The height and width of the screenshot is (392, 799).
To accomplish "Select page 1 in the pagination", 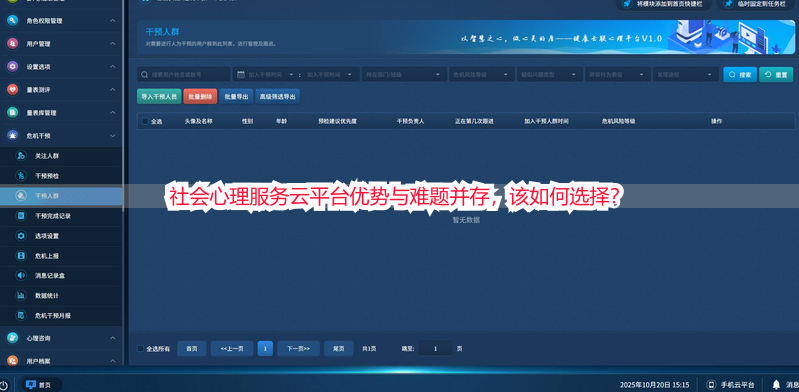I will [x=265, y=349].
